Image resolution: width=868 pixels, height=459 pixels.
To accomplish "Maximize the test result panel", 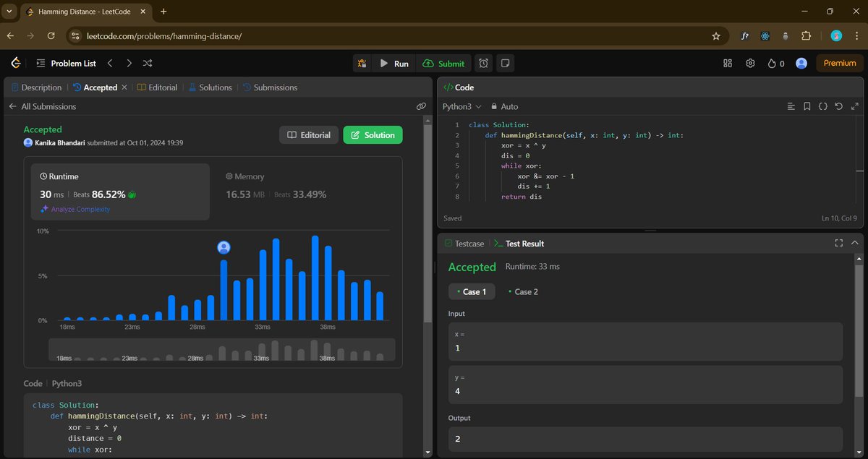I will click(x=839, y=244).
